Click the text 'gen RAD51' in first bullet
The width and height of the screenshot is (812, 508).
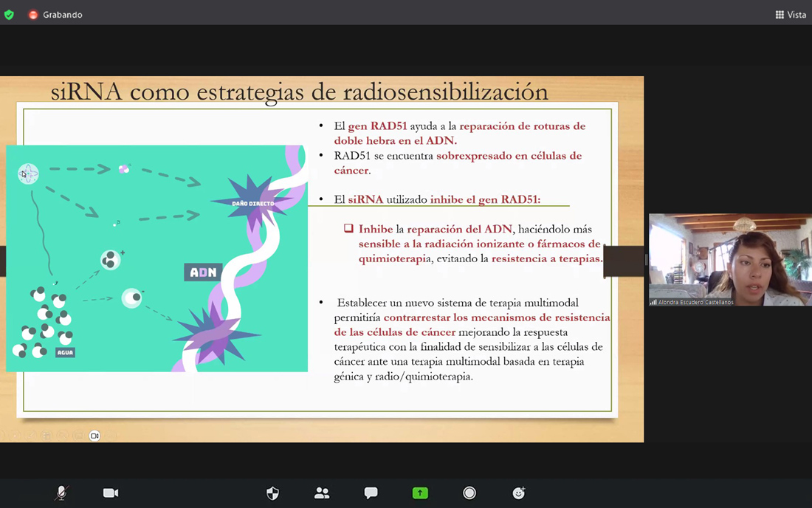(x=377, y=126)
